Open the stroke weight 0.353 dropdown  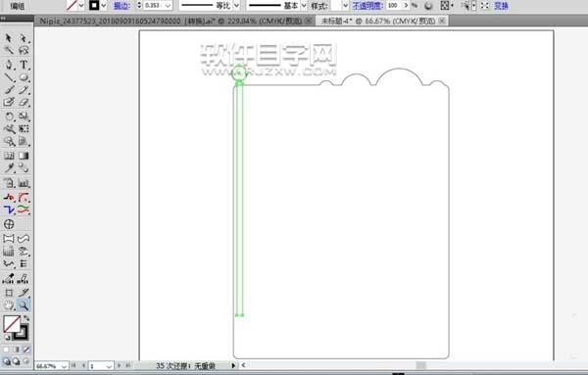click(x=168, y=5)
